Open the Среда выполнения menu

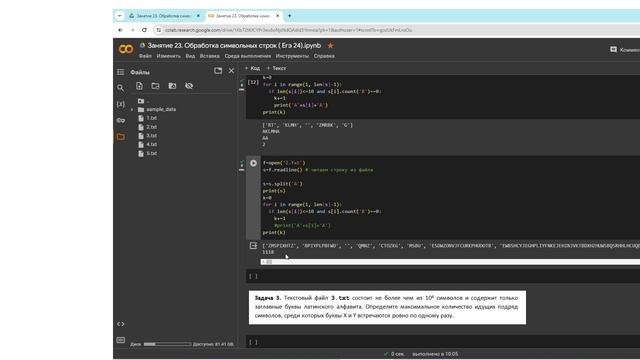click(247, 56)
